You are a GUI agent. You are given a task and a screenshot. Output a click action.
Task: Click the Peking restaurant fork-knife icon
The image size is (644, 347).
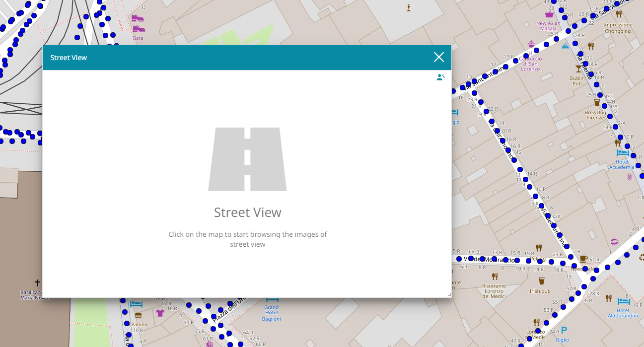[538, 248]
